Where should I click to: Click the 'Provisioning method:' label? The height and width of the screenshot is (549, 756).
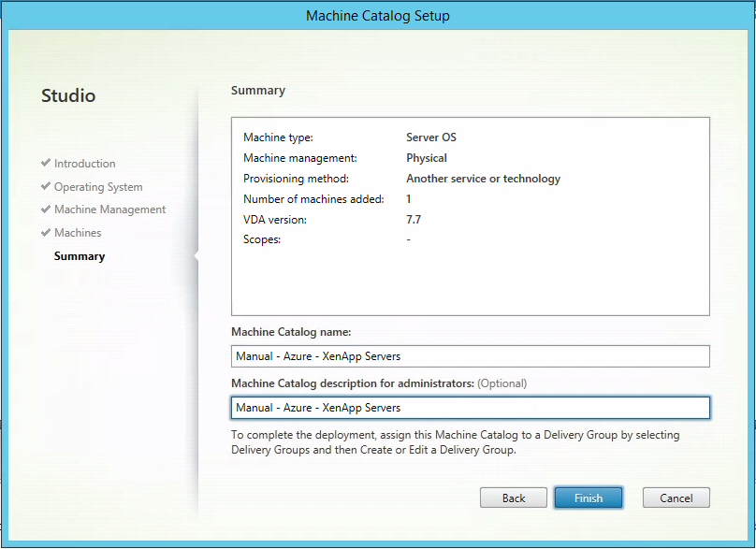296,179
